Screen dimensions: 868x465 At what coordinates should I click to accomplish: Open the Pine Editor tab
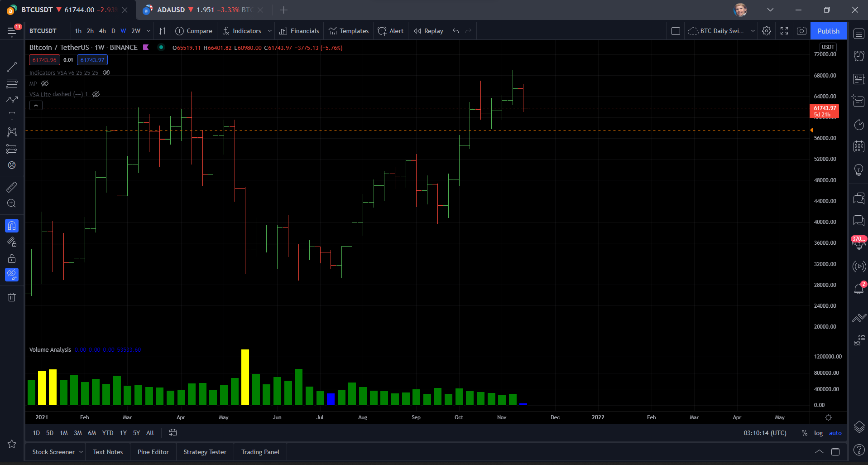click(x=153, y=452)
